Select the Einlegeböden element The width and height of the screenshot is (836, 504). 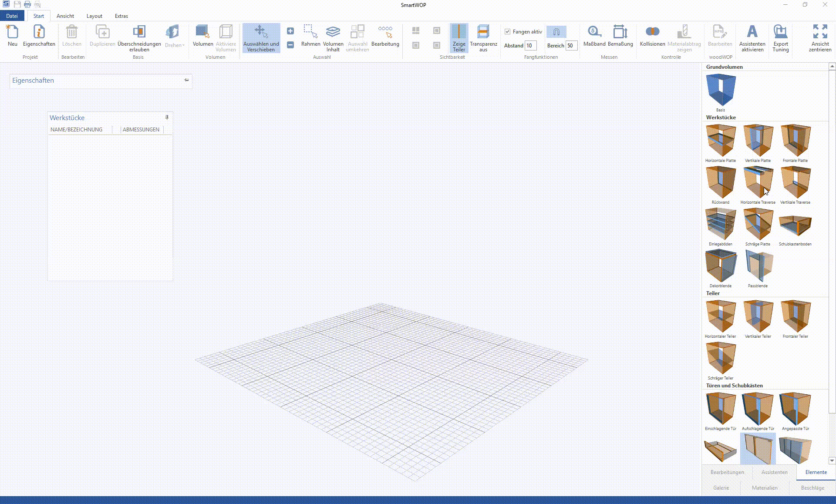pyautogui.click(x=720, y=224)
